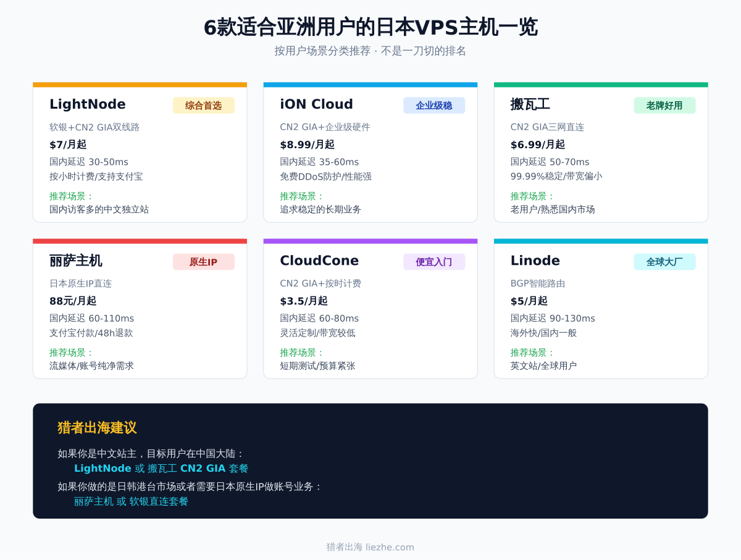Select the CloudCone card title
Image resolution: width=741 pixels, height=560 pixels.
pyautogui.click(x=319, y=261)
